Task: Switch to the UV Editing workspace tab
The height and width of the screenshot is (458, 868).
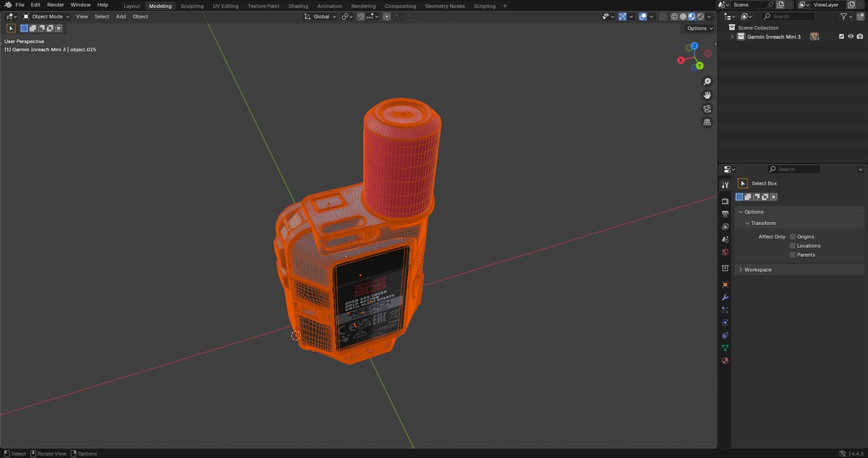Action: (226, 6)
